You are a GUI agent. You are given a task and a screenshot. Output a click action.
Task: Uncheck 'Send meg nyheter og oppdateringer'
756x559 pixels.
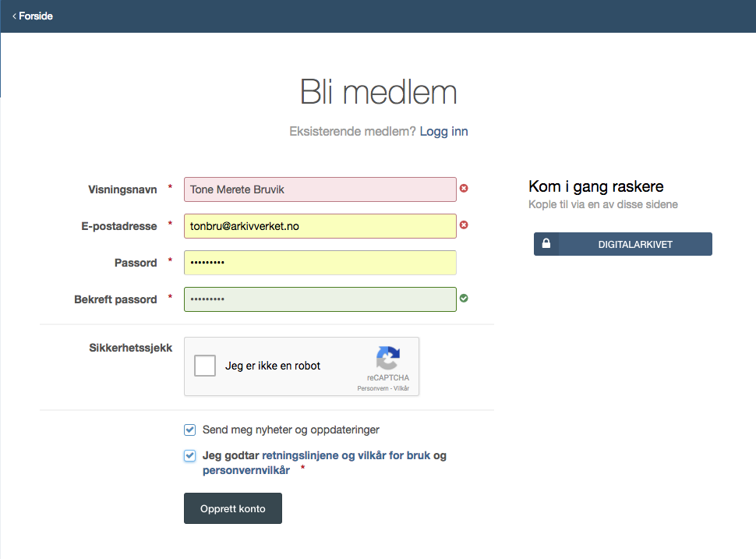190,430
